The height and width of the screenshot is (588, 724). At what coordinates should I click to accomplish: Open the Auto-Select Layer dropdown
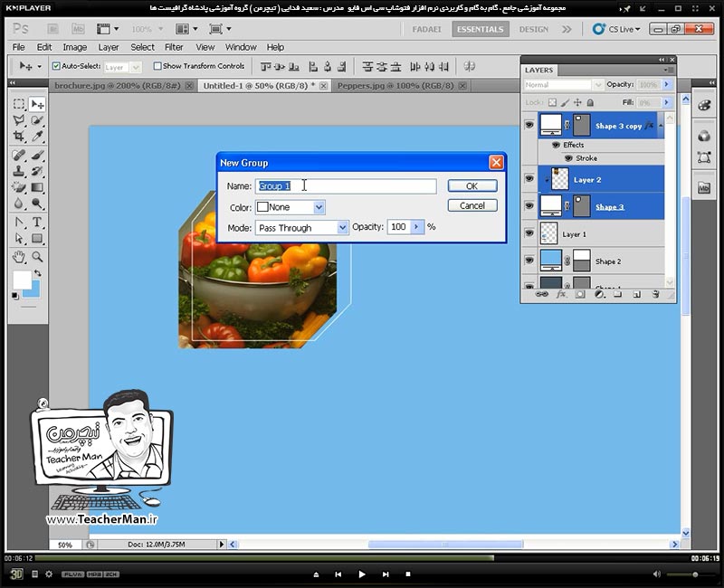pyautogui.click(x=136, y=67)
